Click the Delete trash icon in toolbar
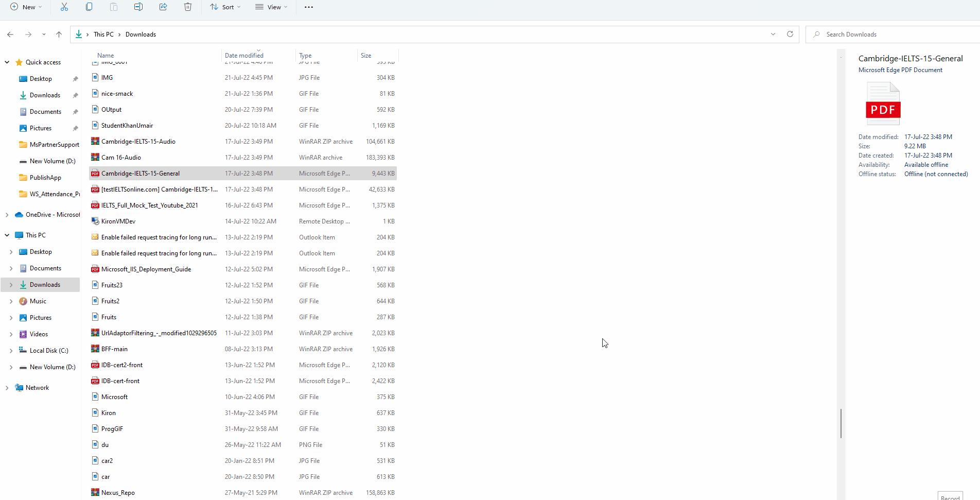This screenshot has width=980, height=500. click(188, 7)
